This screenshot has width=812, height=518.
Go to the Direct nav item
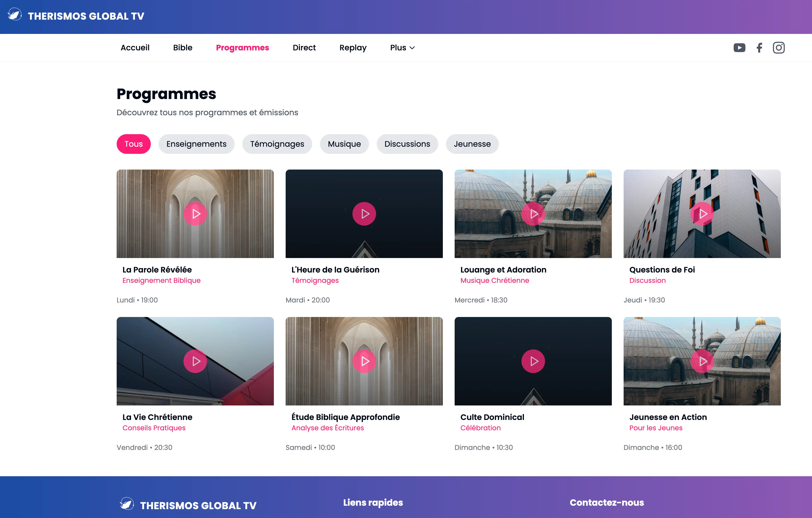(x=304, y=48)
